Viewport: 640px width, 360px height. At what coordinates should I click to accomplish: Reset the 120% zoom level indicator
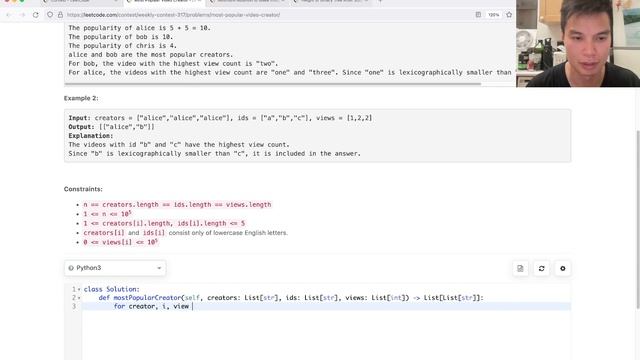click(x=493, y=15)
